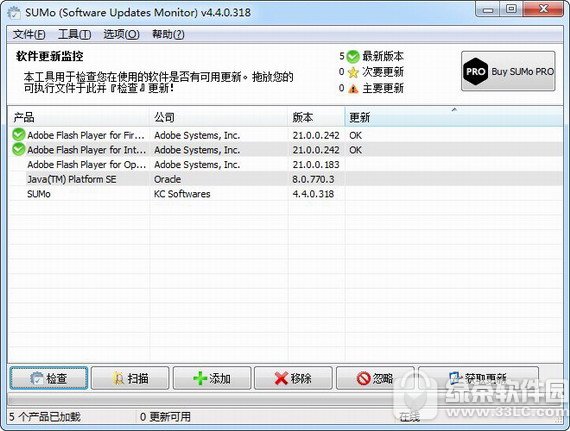Viewport: 570px width, 431px height.
Task: Click the 主要更新 label
Action: click(x=383, y=88)
